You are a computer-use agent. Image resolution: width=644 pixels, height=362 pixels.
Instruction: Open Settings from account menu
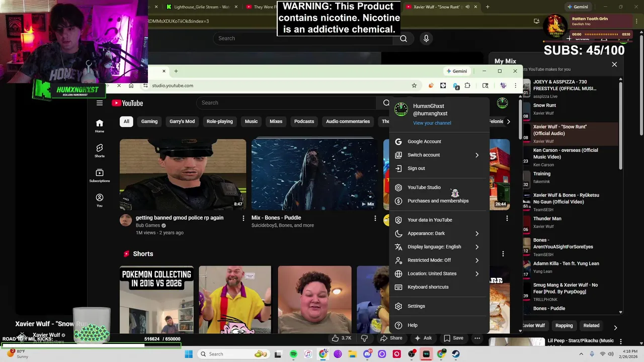click(439, 306)
